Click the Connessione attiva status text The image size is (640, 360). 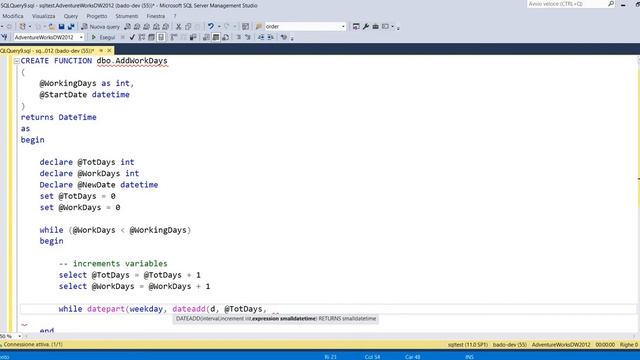(33, 344)
